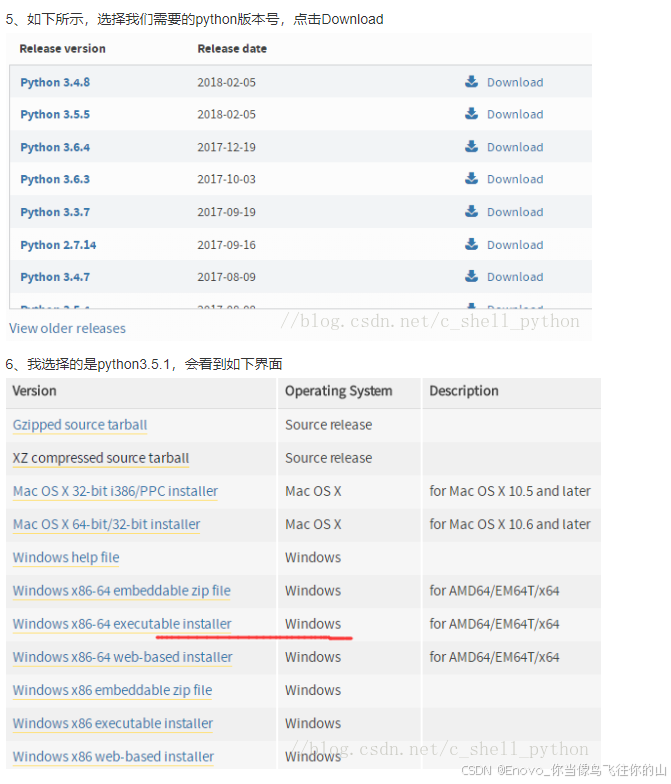
Task: Click download icon for Python 3.4.7
Action: click(x=471, y=276)
